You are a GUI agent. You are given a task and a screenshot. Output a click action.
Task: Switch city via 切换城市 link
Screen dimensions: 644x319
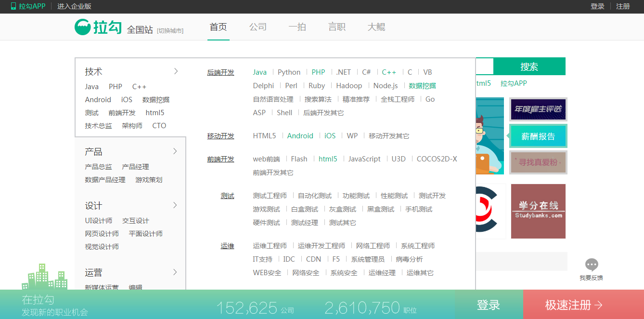point(170,31)
